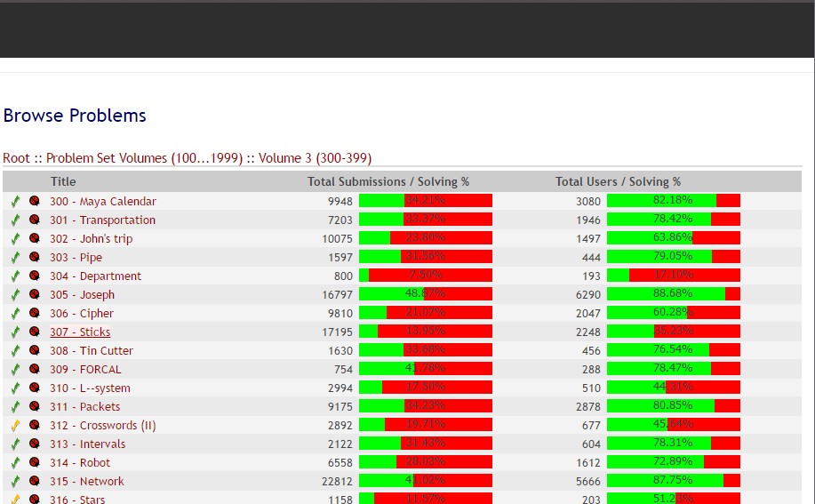Click the checkmark icon for 304 - Department

tap(16, 276)
